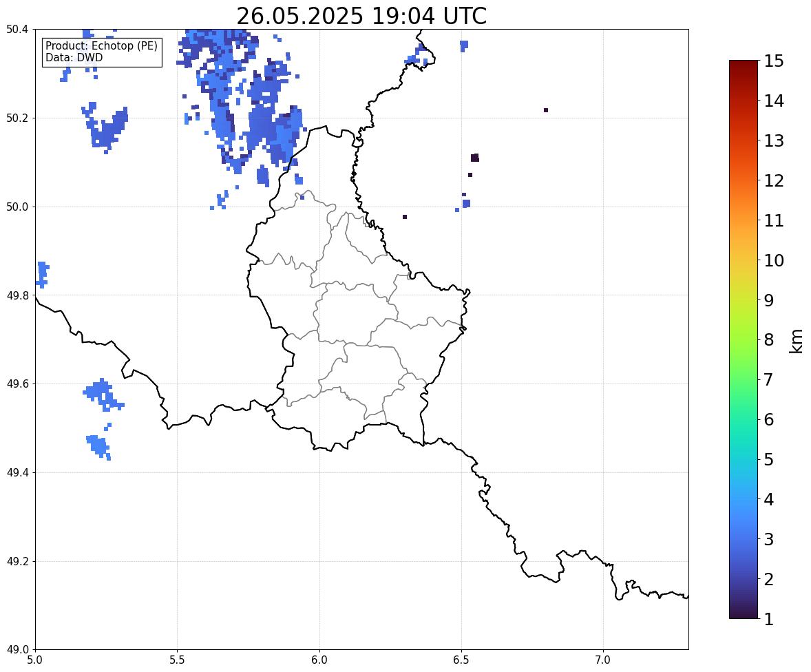Click the echotop height color gradient bar

point(744,339)
